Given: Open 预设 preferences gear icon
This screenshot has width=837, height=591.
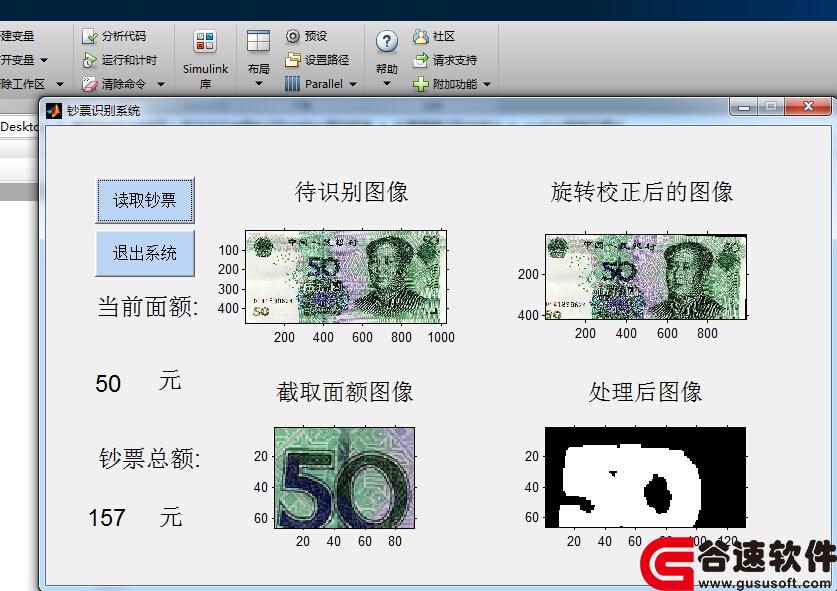Looking at the screenshot, I should pyautogui.click(x=293, y=36).
